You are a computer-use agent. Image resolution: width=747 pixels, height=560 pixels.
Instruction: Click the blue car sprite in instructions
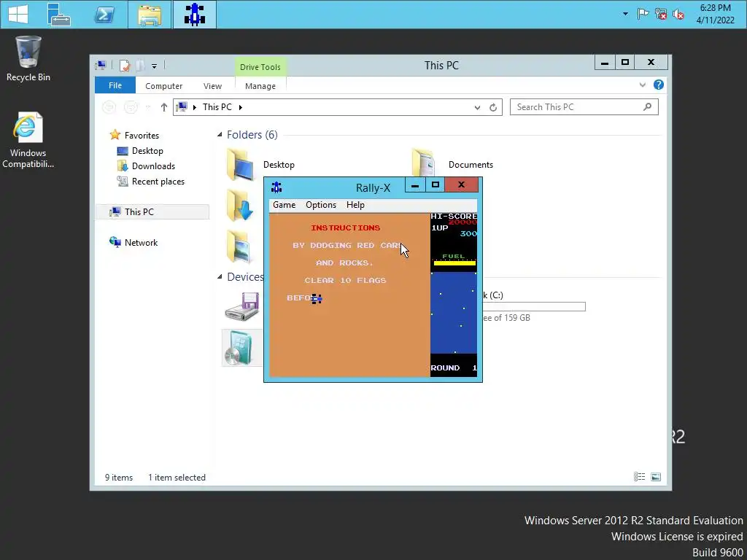pyautogui.click(x=317, y=298)
